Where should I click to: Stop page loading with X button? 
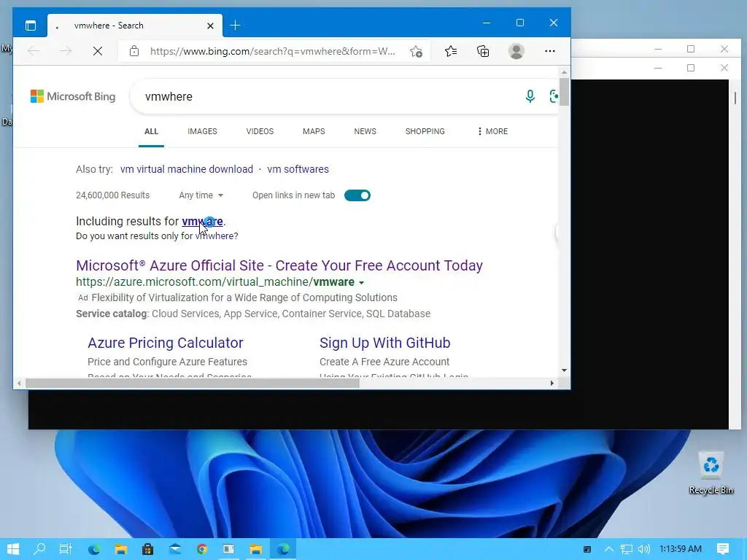pyautogui.click(x=98, y=51)
